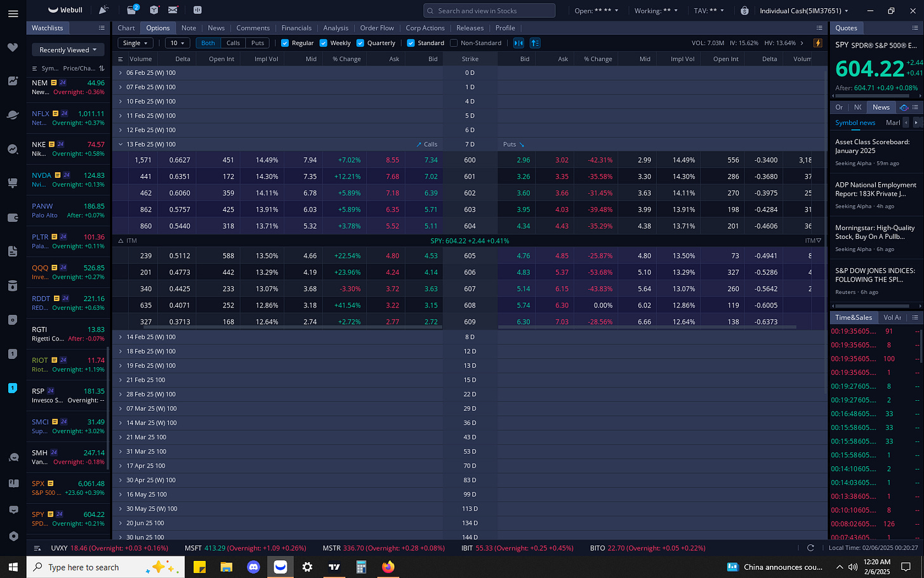
Task: Enable the Non-Standard options checkbox
Action: tap(454, 43)
